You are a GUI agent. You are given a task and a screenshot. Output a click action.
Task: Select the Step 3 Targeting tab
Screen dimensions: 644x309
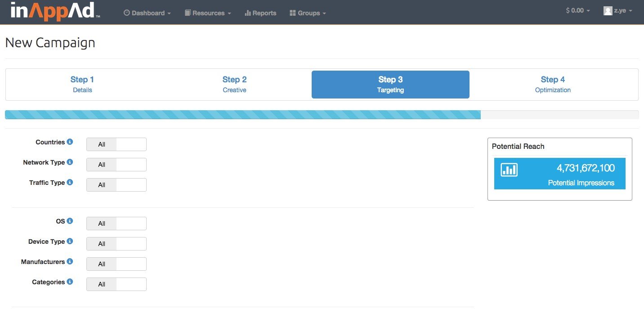[x=390, y=85]
